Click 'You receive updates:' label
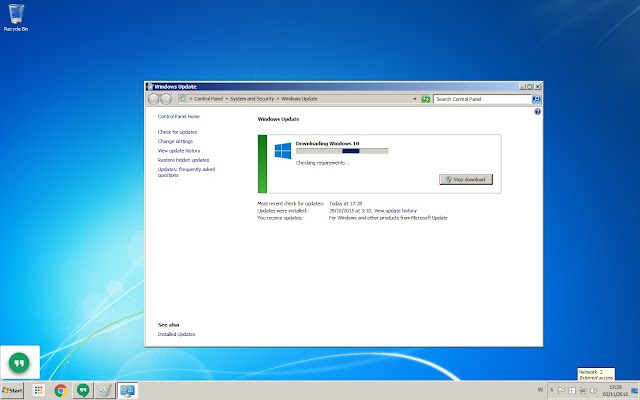The image size is (640, 400). pos(280,218)
